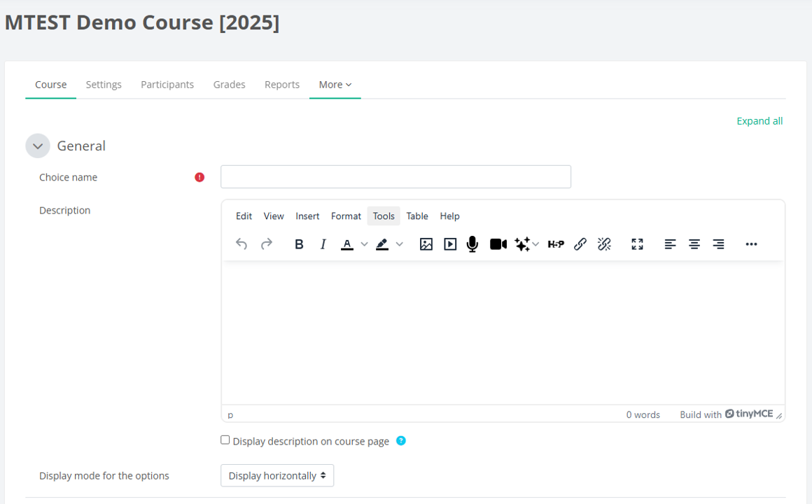
Task: Click the record video camera icon
Action: (498, 244)
